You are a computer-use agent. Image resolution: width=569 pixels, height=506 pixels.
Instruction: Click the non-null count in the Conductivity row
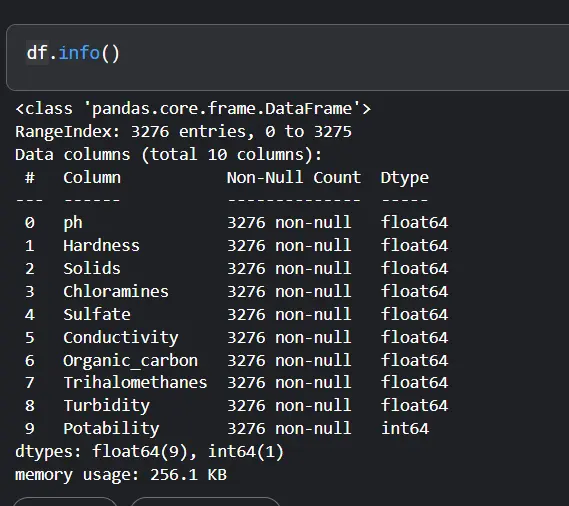tap(289, 337)
